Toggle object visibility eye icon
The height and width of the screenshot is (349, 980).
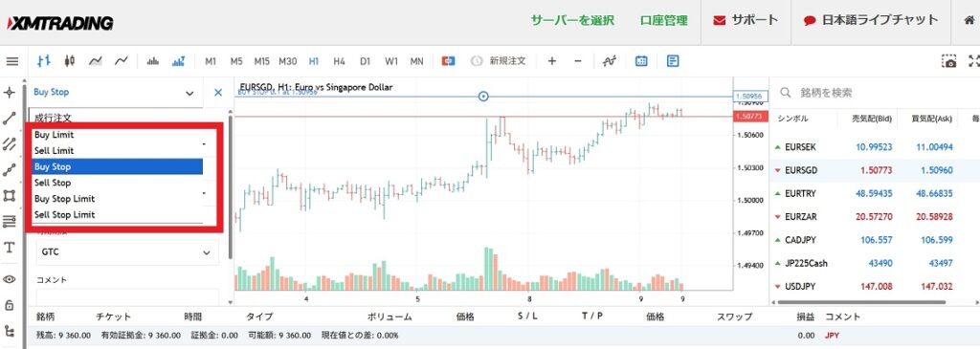click(x=10, y=279)
